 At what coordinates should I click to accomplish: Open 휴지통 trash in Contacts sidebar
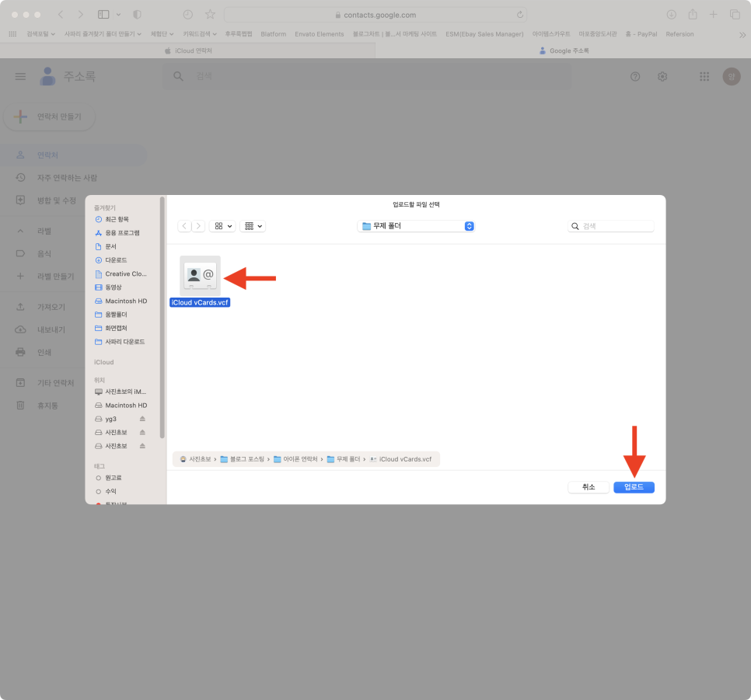pyautogui.click(x=47, y=406)
